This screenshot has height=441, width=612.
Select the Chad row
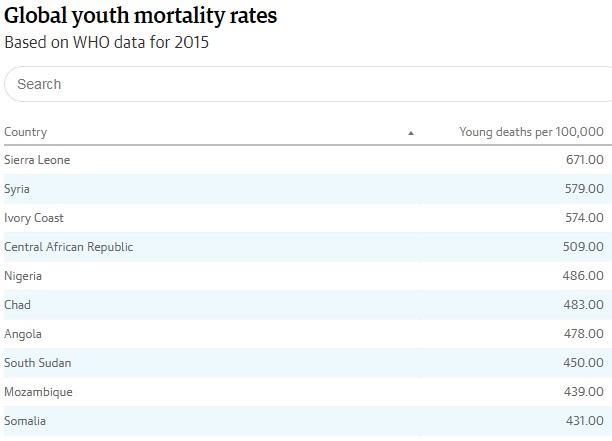(18, 305)
